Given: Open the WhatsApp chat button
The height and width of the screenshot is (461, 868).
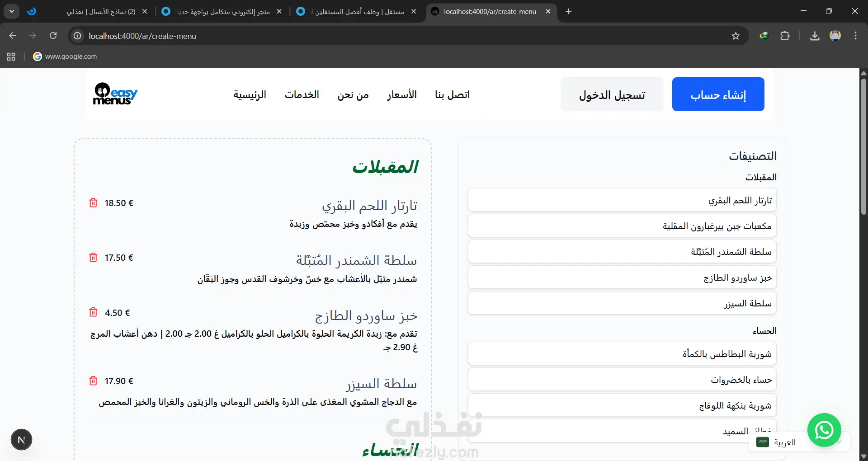Looking at the screenshot, I should [x=824, y=430].
